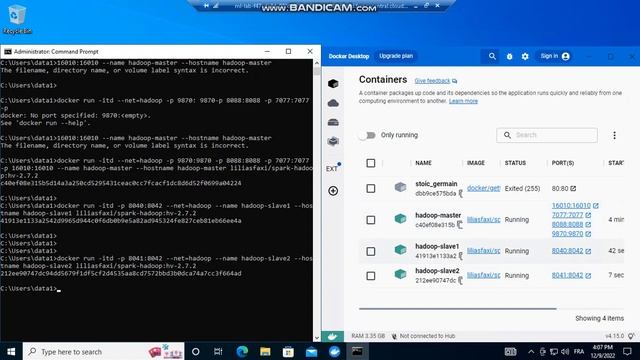640x360 pixels.
Task: Click the Add Extensions plus icon
Action: [x=333, y=191]
